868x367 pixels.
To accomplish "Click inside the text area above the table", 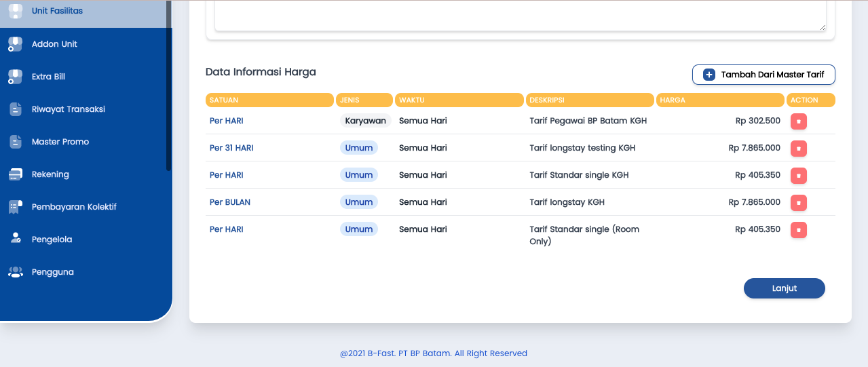I will coord(520,15).
